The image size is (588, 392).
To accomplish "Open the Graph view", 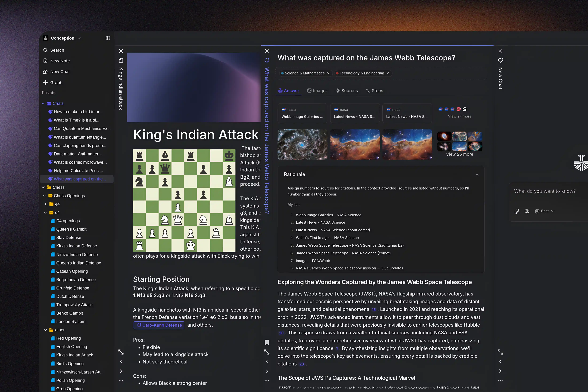I will click(x=56, y=83).
